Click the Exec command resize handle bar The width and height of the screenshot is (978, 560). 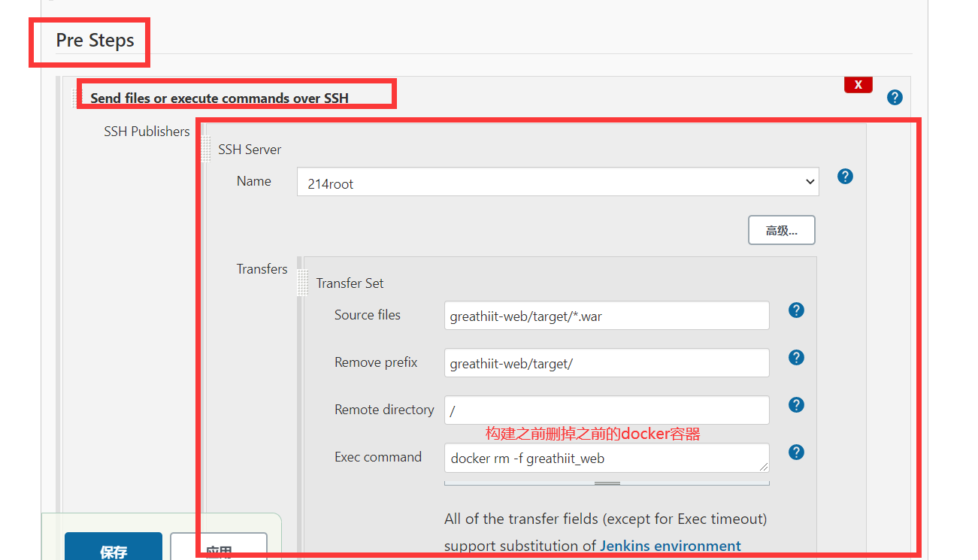tap(607, 483)
